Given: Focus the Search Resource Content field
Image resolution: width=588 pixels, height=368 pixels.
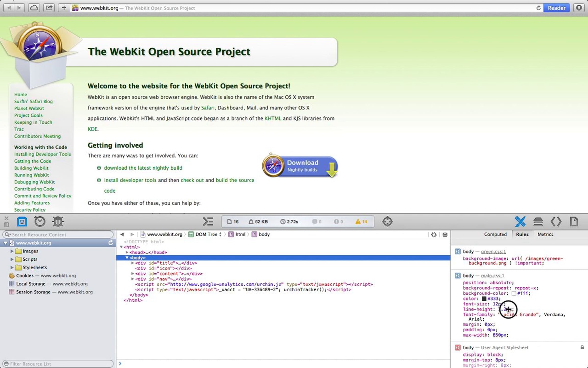Looking at the screenshot, I should click(x=58, y=235).
